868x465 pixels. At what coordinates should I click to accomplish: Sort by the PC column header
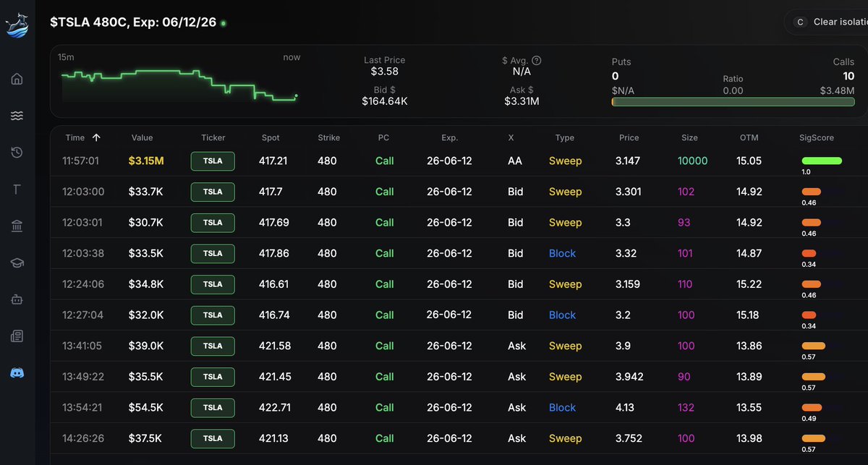[383, 137]
